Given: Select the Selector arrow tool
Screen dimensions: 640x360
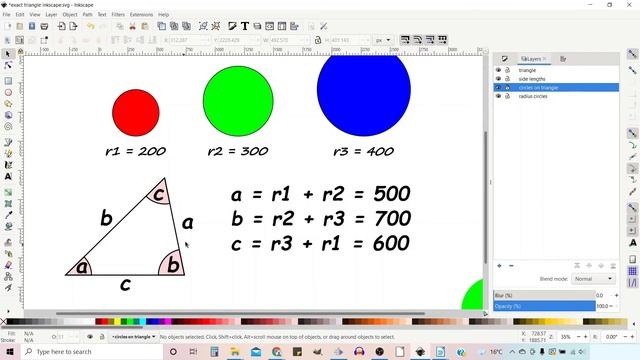Looking at the screenshot, I should 8,54.
